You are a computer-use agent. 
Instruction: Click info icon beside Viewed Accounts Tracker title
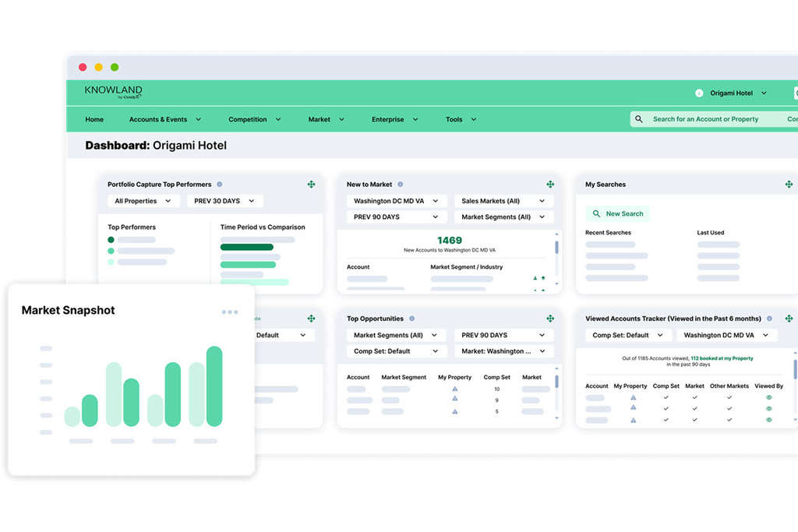click(770, 319)
